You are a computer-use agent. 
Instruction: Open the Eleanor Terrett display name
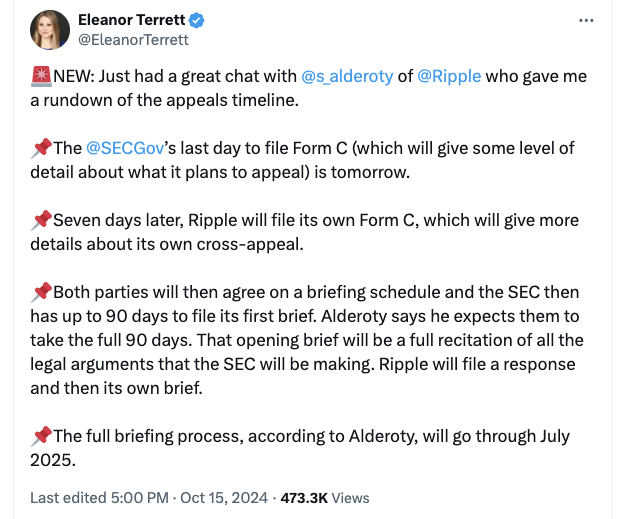click(x=132, y=20)
